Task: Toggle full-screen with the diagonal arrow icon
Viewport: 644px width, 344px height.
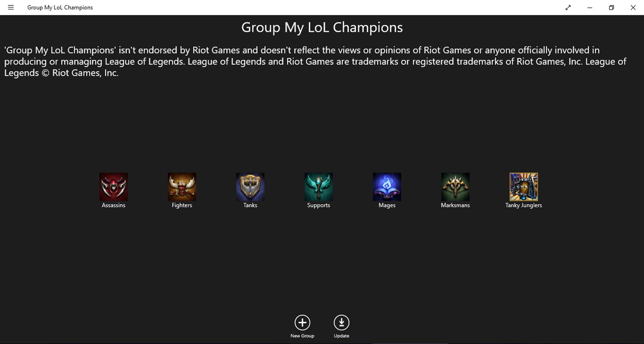Action: tap(568, 8)
